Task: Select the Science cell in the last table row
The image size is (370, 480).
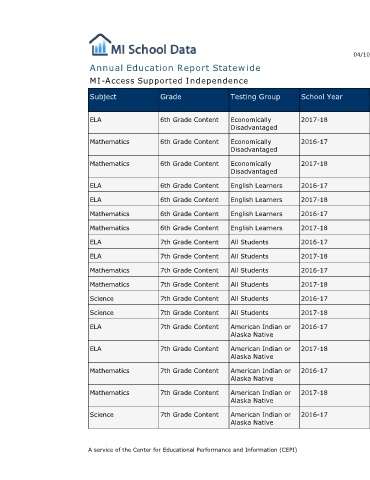Action: click(x=123, y=418)
